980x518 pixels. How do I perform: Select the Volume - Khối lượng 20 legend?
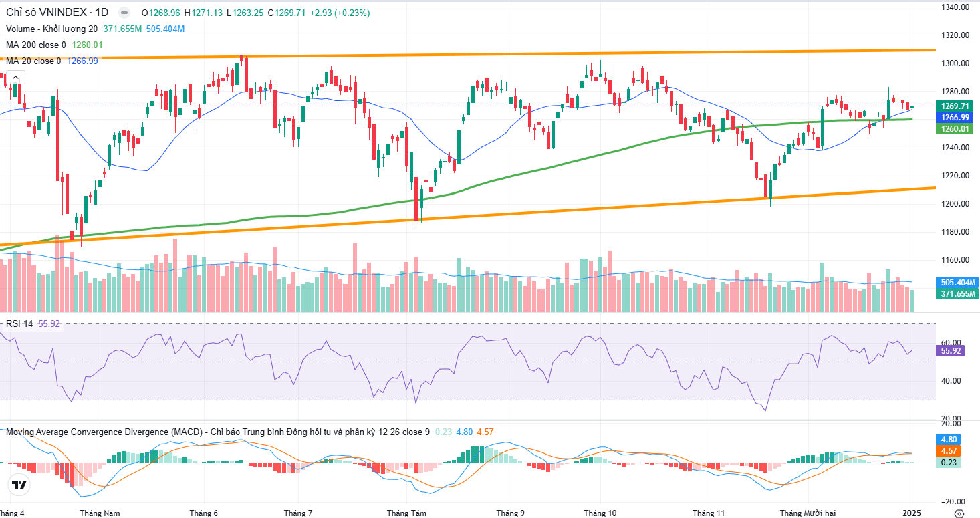point(51,29)
